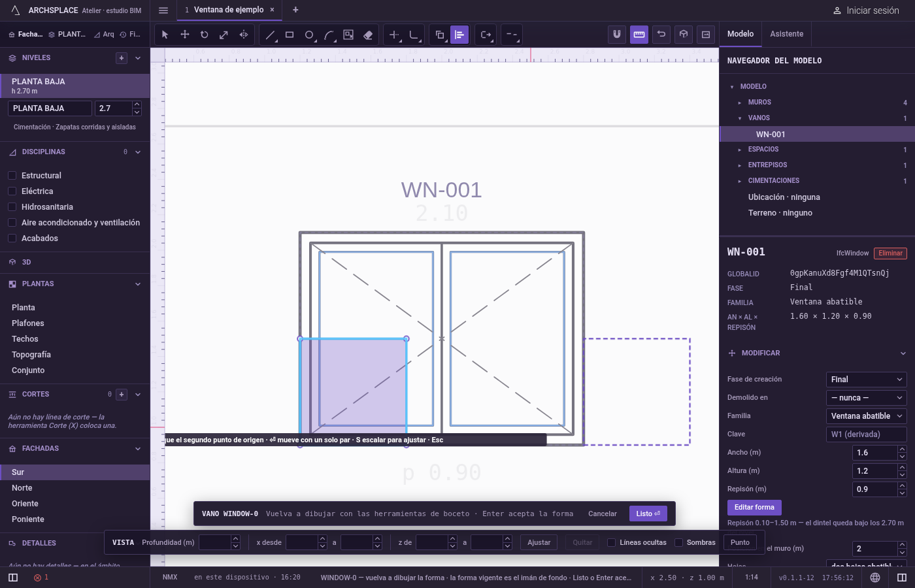Toggle the Líneas ocultas checkbox

[611, 542]
